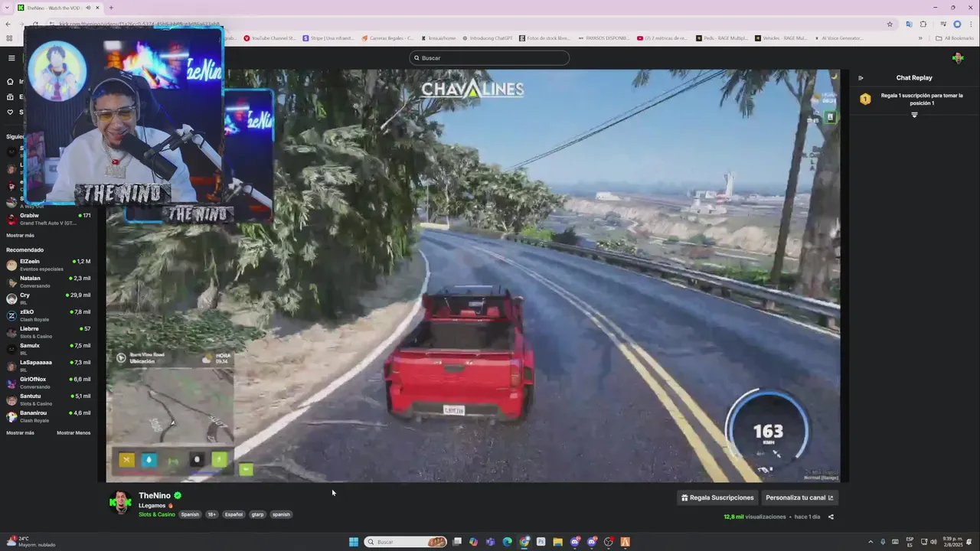Open browser extensions puzzle icon
Image resolution: width=980 pixels, height=551 pixels.
[x=923, y=24]
